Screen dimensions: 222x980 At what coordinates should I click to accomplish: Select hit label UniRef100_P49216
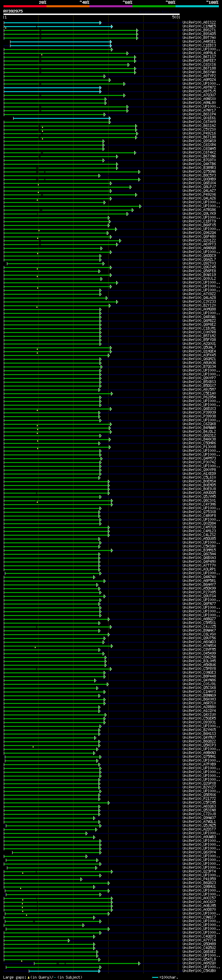[x=199, y=133]
